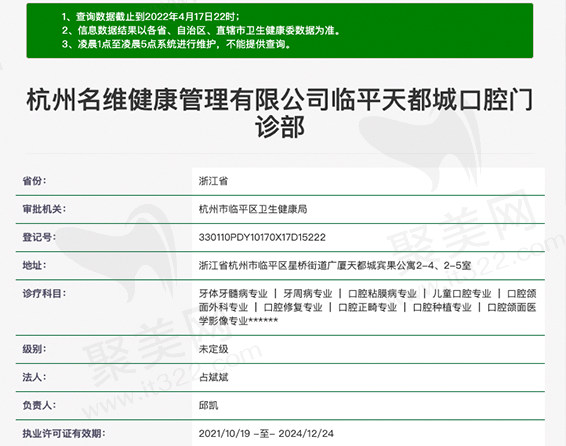The width and height of the screenshot is (566, 446).
Task: Click specialty 牙体牙髓病专业
Action: click(233, 294)
